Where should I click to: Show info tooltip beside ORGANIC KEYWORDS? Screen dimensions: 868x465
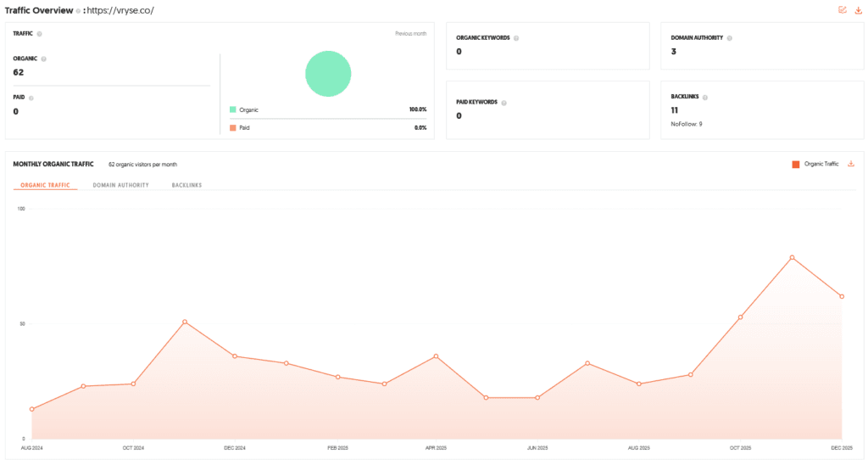click(x=516, y=38)
